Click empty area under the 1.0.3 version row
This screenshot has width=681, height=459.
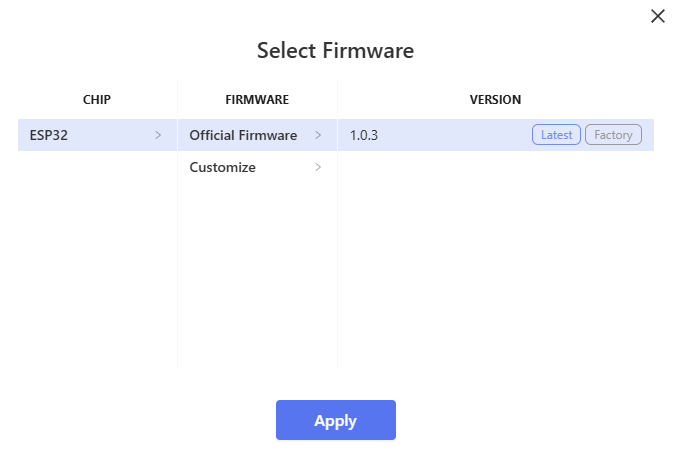pos(495,260)
